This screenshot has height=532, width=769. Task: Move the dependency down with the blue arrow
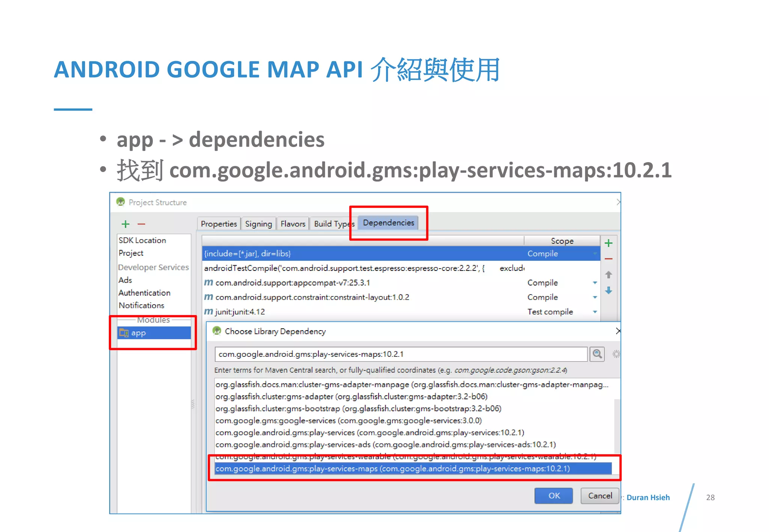609,290
